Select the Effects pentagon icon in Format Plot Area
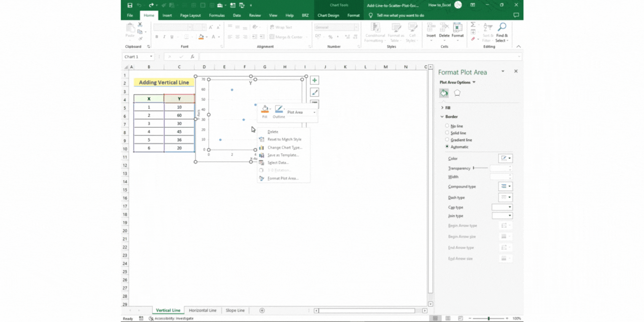Screen dimensions: 644x322 click(457, 93)
